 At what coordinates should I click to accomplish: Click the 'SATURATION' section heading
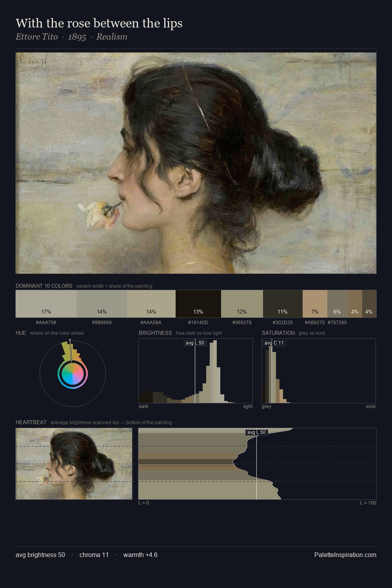pyautogui.click(x=278, y=333)
